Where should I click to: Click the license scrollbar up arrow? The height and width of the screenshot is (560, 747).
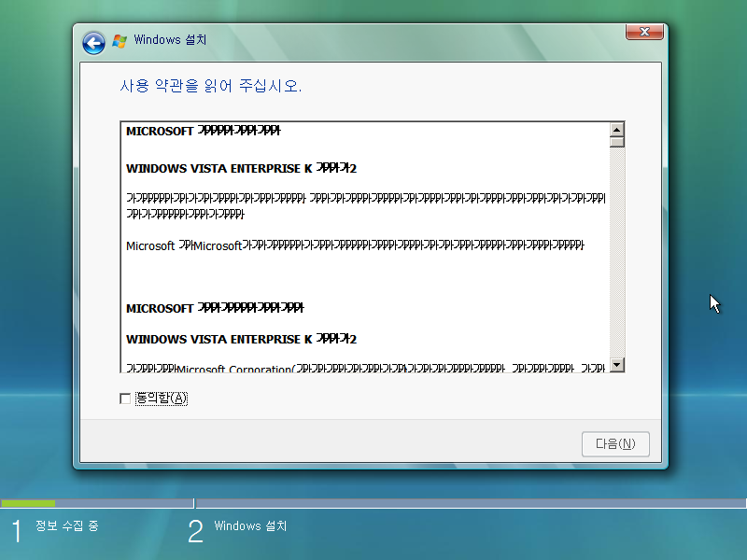pos(616,130)
